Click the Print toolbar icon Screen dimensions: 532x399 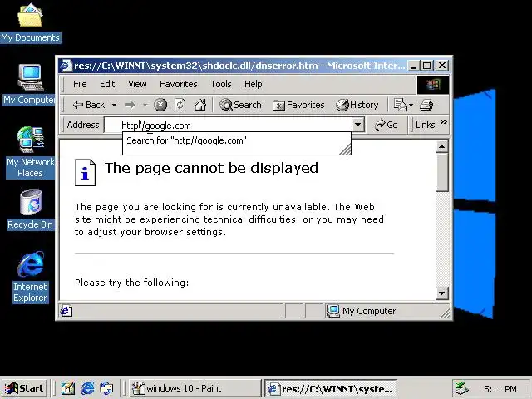(426, 105)
